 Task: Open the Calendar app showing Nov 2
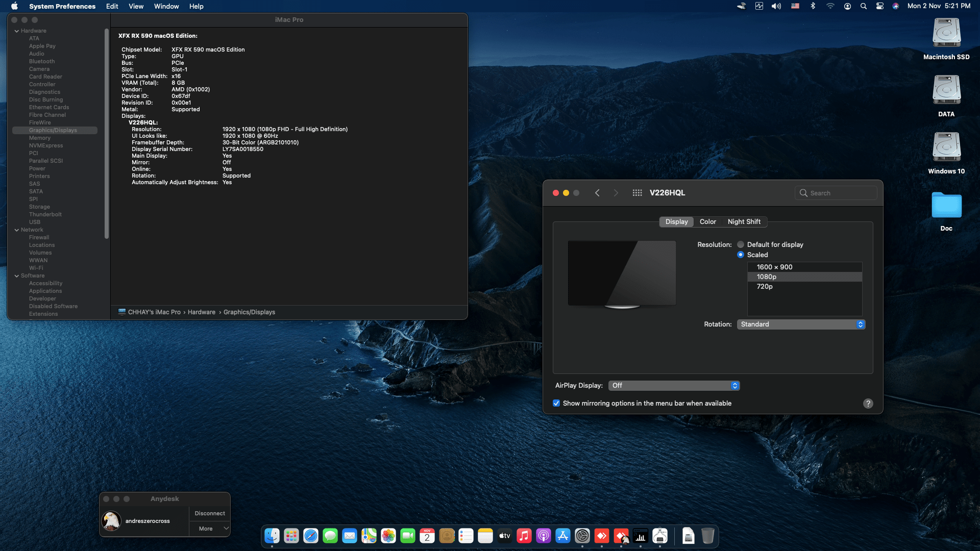click(427, 536)
